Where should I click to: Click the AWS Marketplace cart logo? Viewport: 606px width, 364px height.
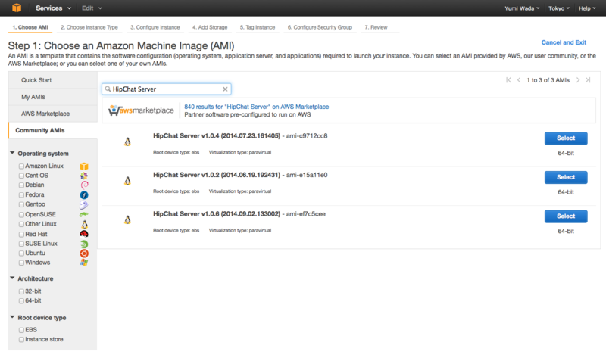coord(141,110)
